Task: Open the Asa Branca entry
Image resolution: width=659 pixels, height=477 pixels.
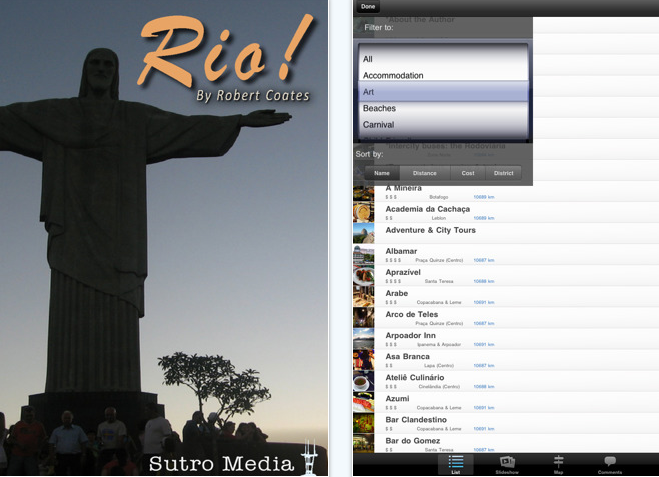Action: click(506, 360)
